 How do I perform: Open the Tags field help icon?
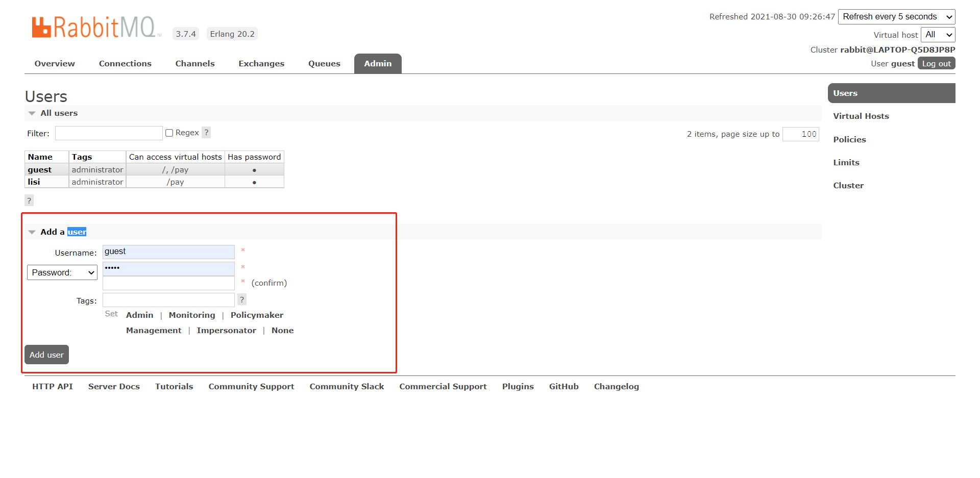242,299
